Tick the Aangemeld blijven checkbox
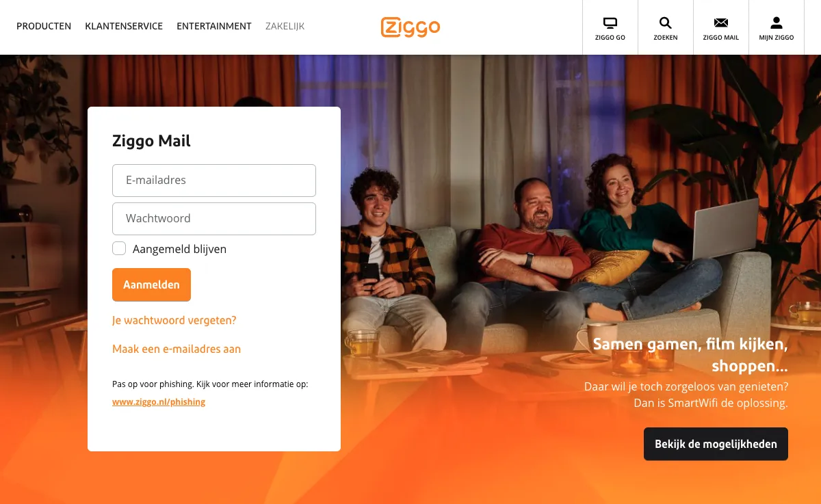Screen dimensions: 821x504 [119, 248]
